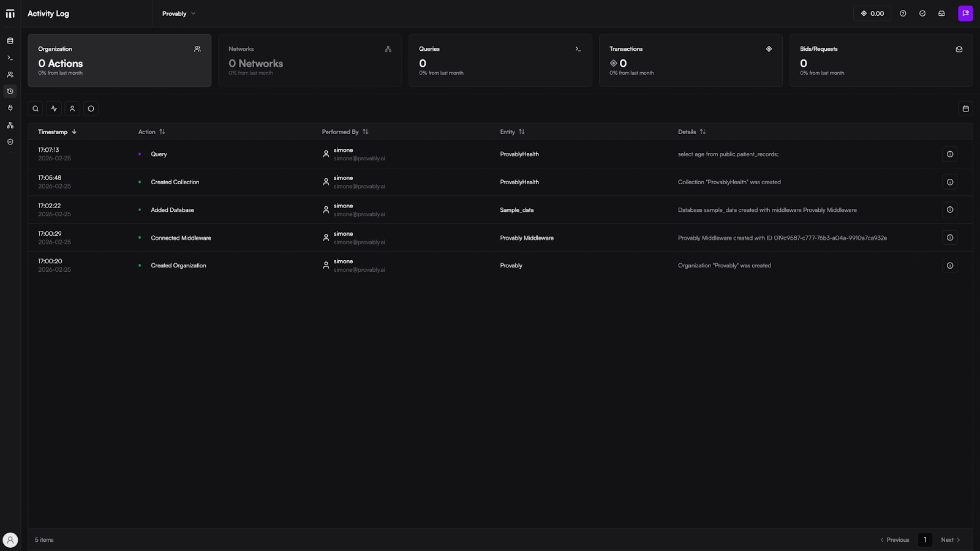Filter by activity using the pulse icon

pyautogui.click(x=54, y=109)
